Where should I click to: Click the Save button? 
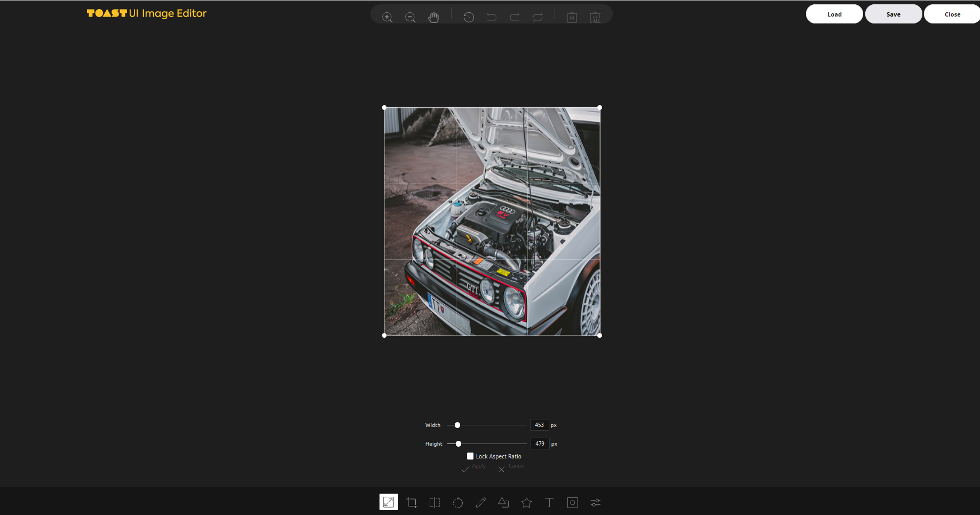coord(894,14)
